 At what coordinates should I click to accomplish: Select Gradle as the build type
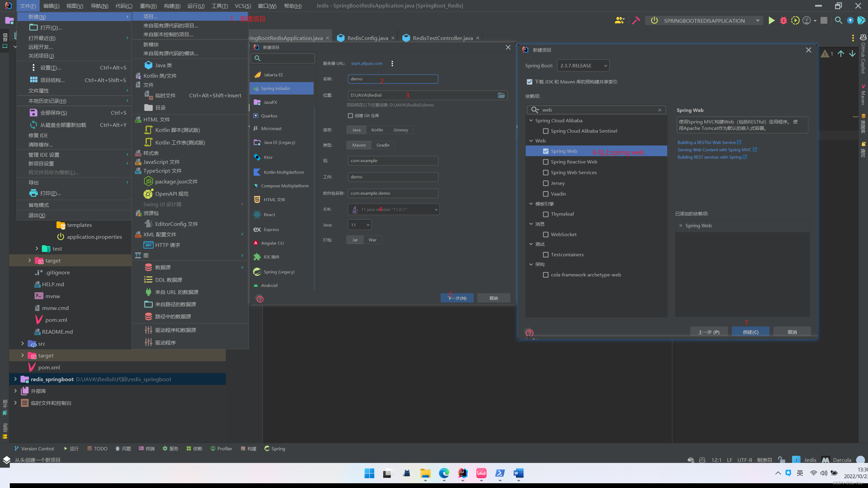pyautogui.click(x=383, y=145)
